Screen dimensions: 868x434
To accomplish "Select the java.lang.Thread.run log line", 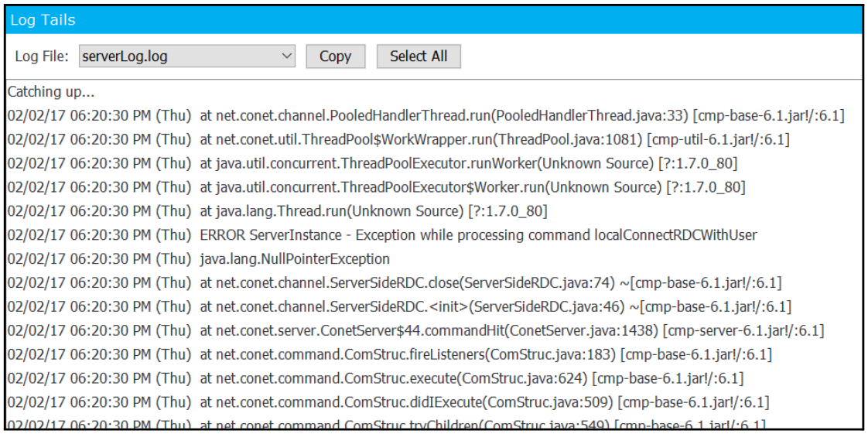I will [277, 211].
